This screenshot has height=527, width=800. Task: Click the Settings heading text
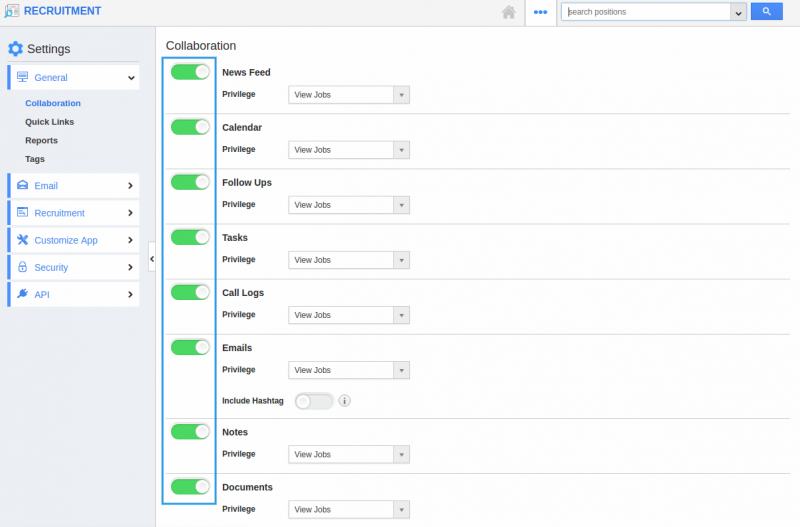(48, 49)
